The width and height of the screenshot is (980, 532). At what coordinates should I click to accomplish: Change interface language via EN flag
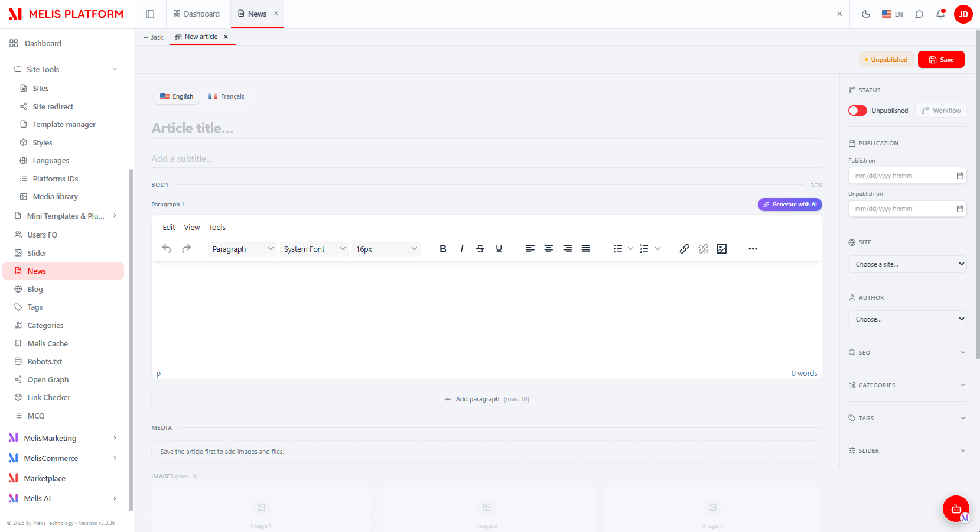(892, 14)
